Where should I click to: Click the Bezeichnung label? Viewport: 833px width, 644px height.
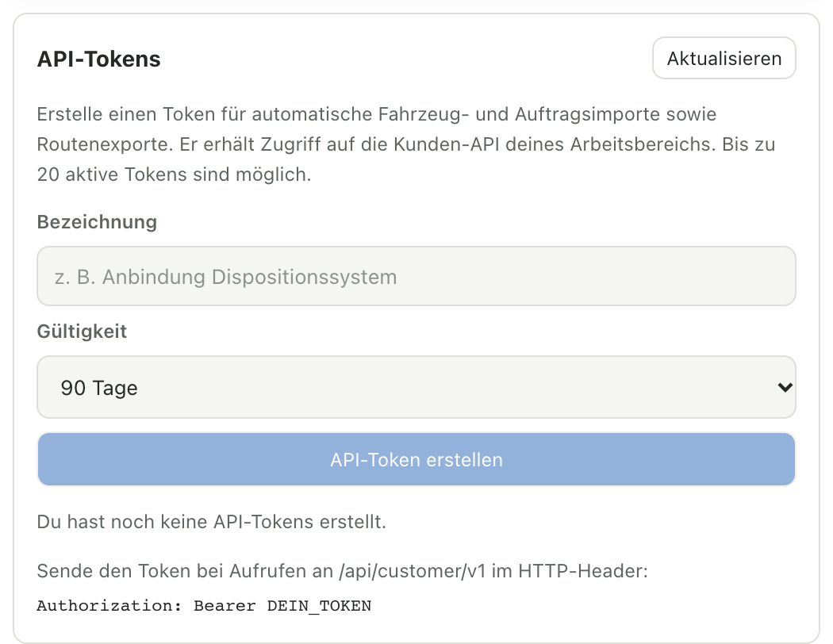[97, 222]
